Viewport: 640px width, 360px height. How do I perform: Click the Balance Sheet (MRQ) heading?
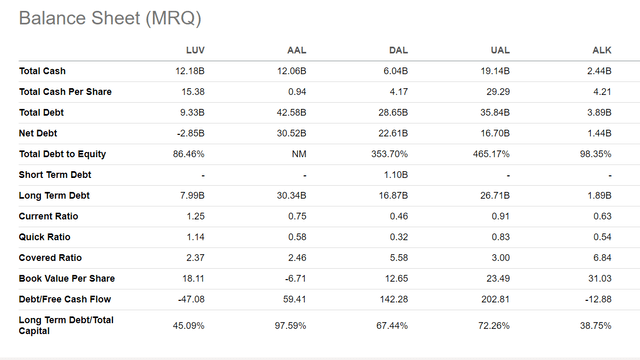point(110,18)
